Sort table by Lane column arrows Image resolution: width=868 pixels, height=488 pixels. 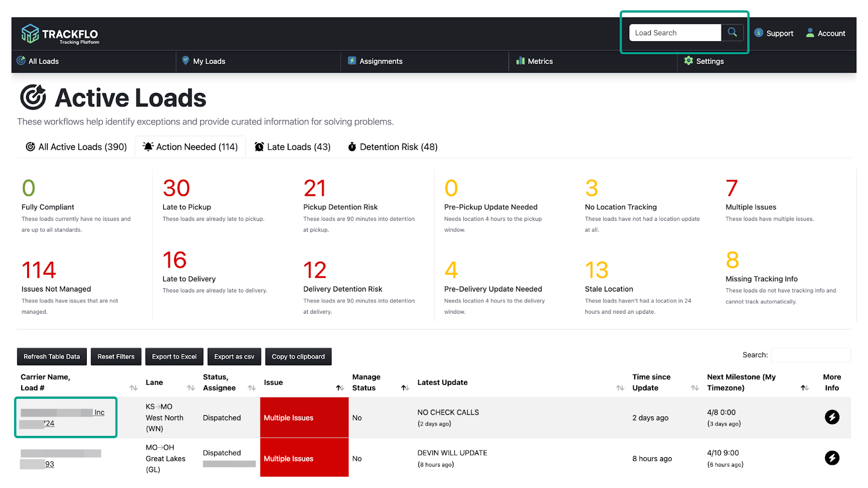(190, 388)
